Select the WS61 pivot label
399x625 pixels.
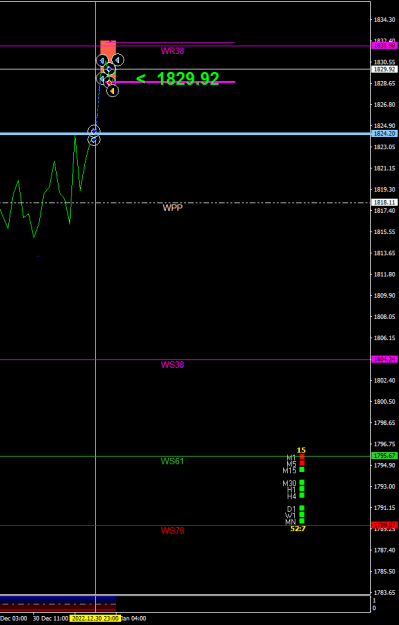(173, 461)
